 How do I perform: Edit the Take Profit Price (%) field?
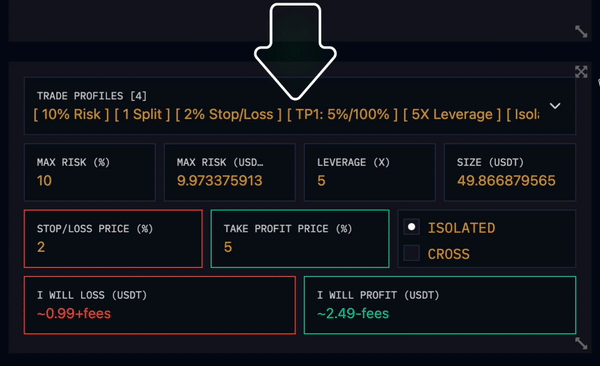[300, 239]
